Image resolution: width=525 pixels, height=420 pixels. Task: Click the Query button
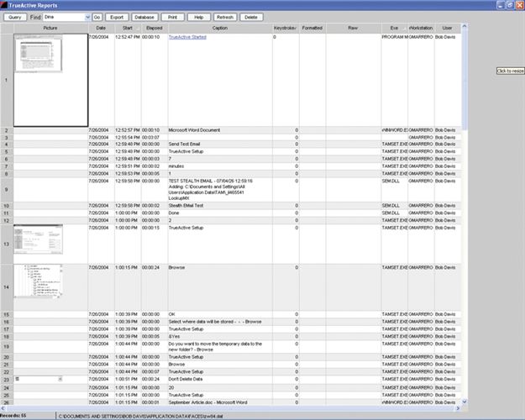[x=15, y=17]
